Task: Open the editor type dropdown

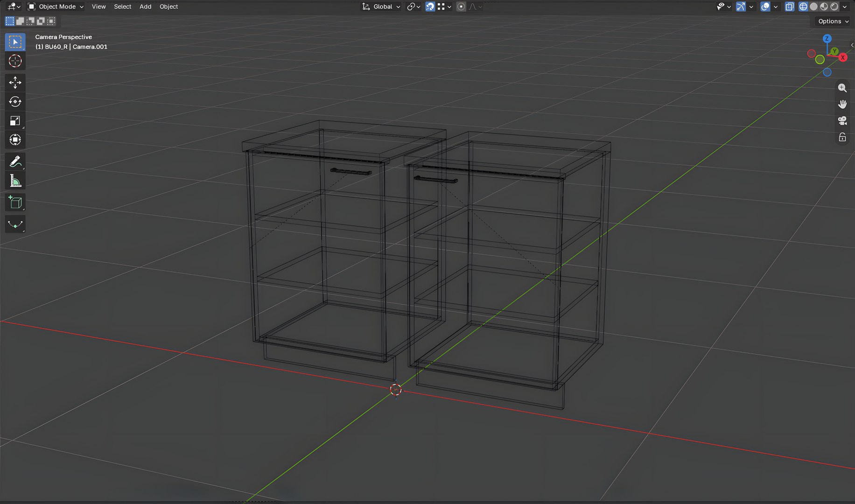Action: (x=14, y=7)
